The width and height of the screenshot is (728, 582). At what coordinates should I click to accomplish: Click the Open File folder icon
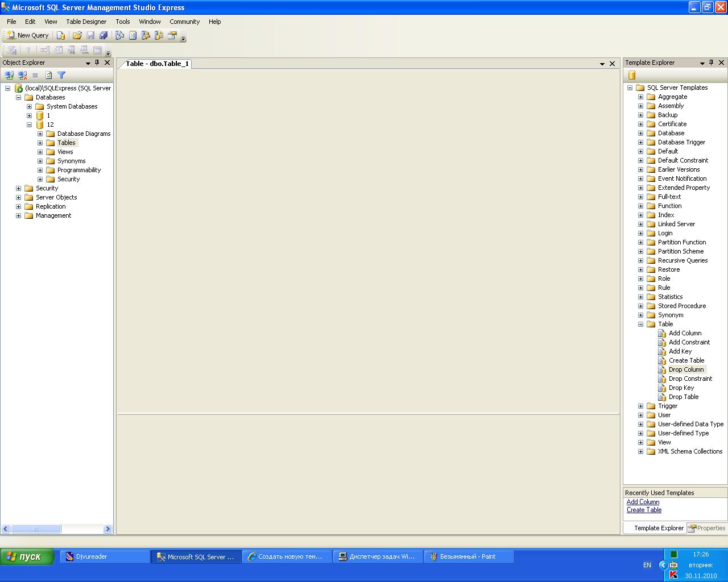click(x=77, y=35)
